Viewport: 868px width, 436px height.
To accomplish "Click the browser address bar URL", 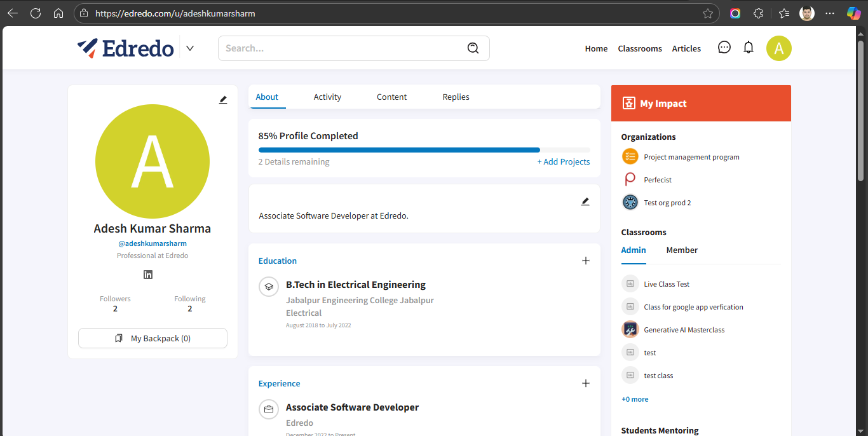I will 175,13.
